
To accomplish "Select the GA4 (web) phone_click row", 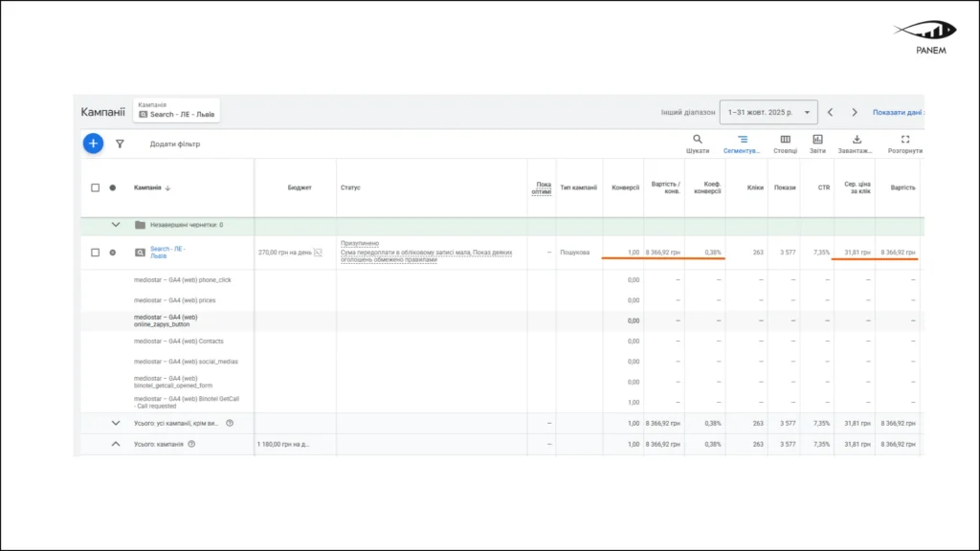I will [x=183, y=280].
